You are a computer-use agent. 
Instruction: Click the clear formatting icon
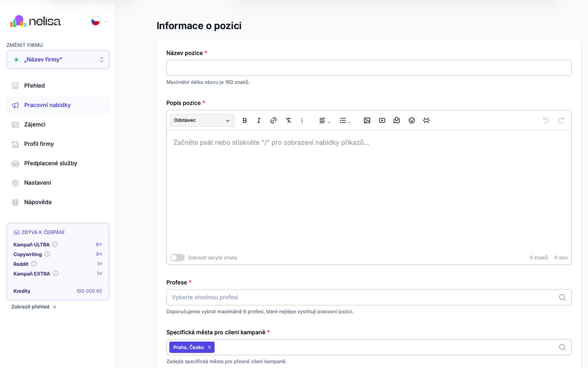pos(289,120)
